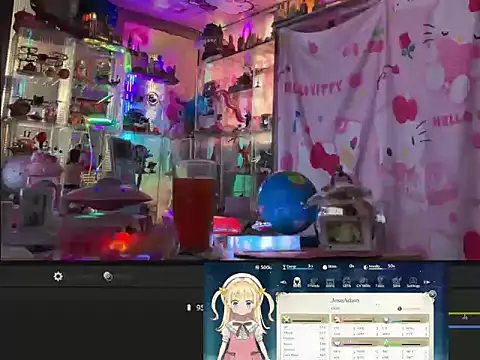Click the crossed swords stat section icon
The height and width of the screenshot is (360, 480).
286,320
